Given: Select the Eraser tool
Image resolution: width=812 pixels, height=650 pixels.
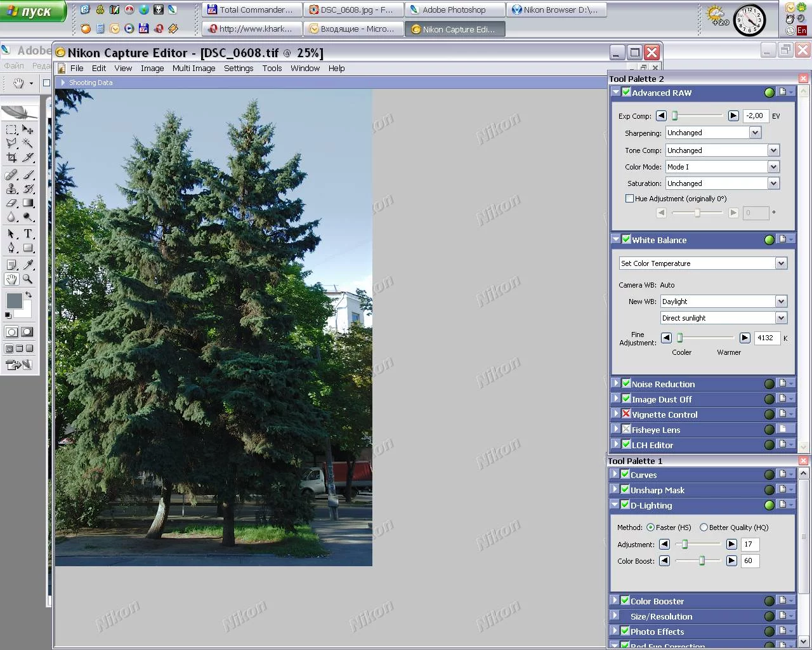Looking at the screenshot, I should (11, 203).
